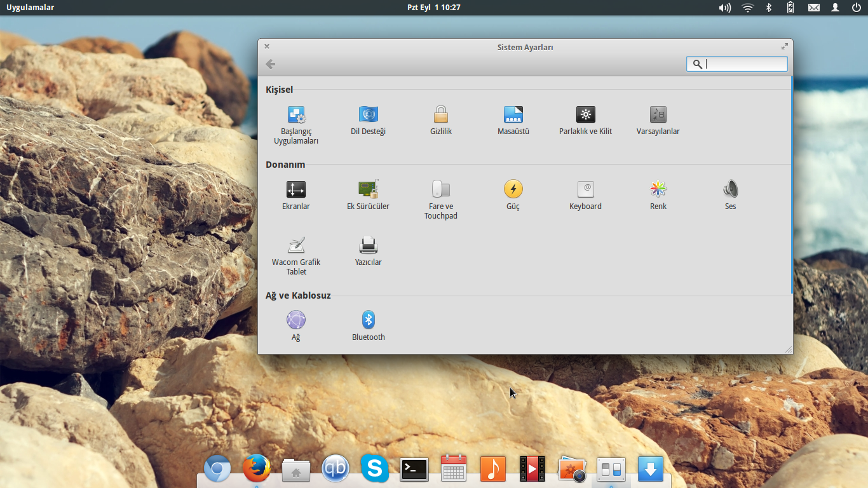
Task: Open the power session menu
Action: coord(857,8)
